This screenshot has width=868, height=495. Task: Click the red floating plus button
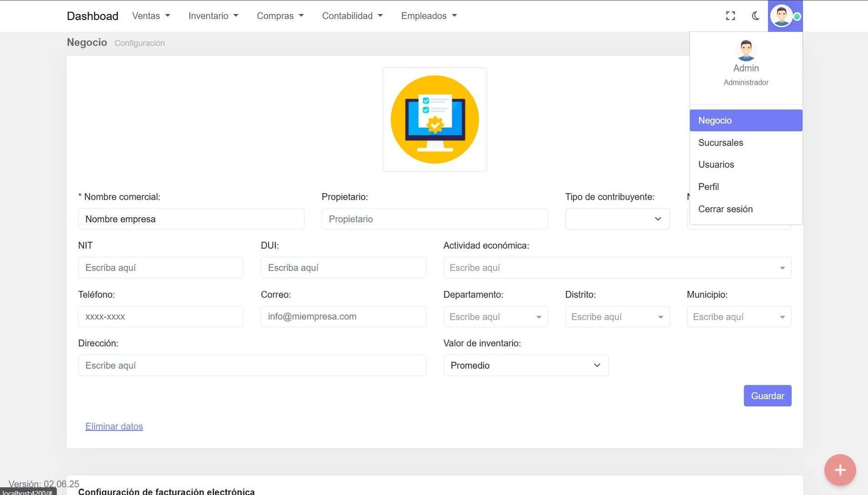(840, 469)
